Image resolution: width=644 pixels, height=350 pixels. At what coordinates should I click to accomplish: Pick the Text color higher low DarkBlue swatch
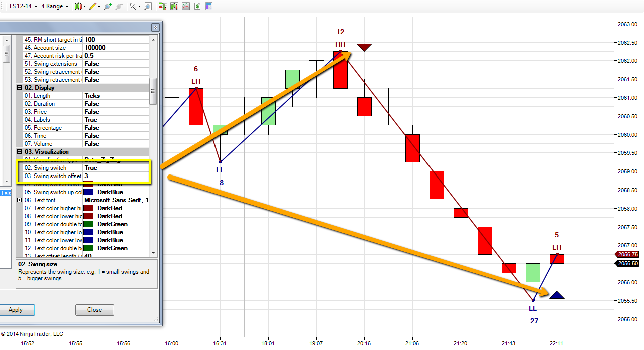[89, 232]
